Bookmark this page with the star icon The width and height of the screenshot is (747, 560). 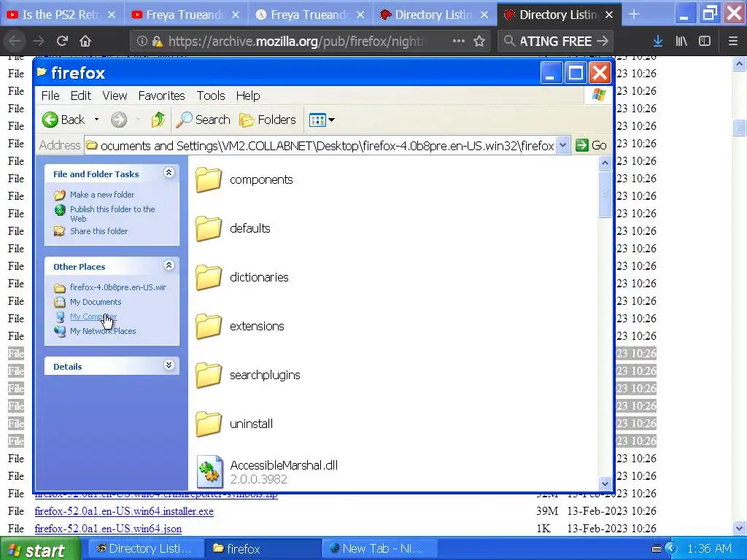(x=479, y=41)
